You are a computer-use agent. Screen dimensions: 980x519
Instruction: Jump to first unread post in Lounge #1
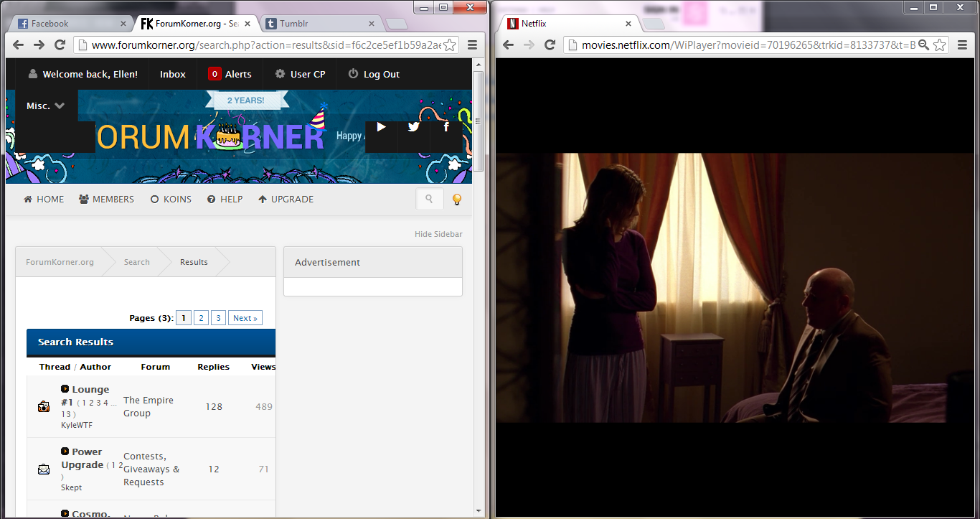[x=65, y=389]
